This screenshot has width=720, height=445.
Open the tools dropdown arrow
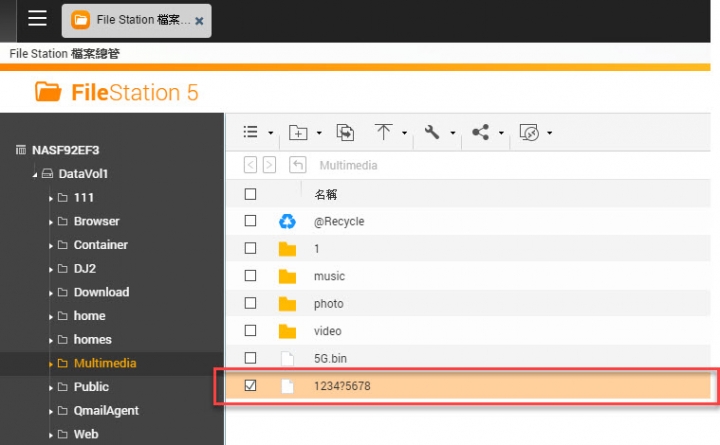coord(453,133)
